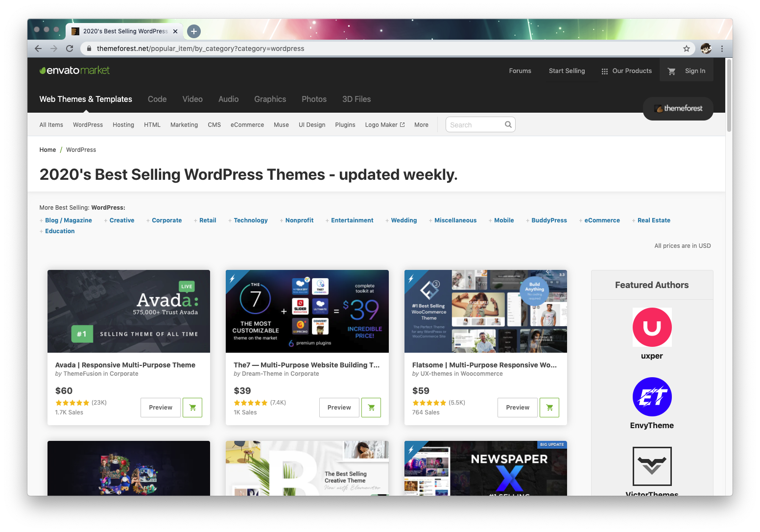
Task: Add Flatsome theme to cart
Action: (549, 408)
